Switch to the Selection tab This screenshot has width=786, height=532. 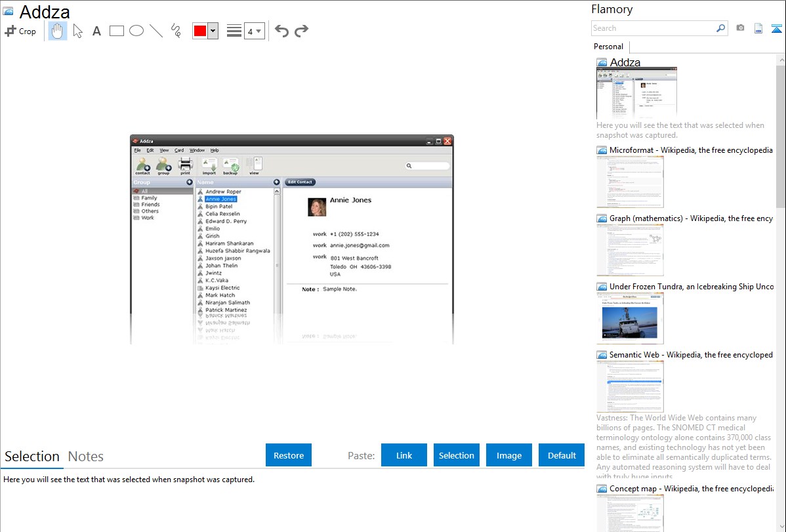(32, 457)
